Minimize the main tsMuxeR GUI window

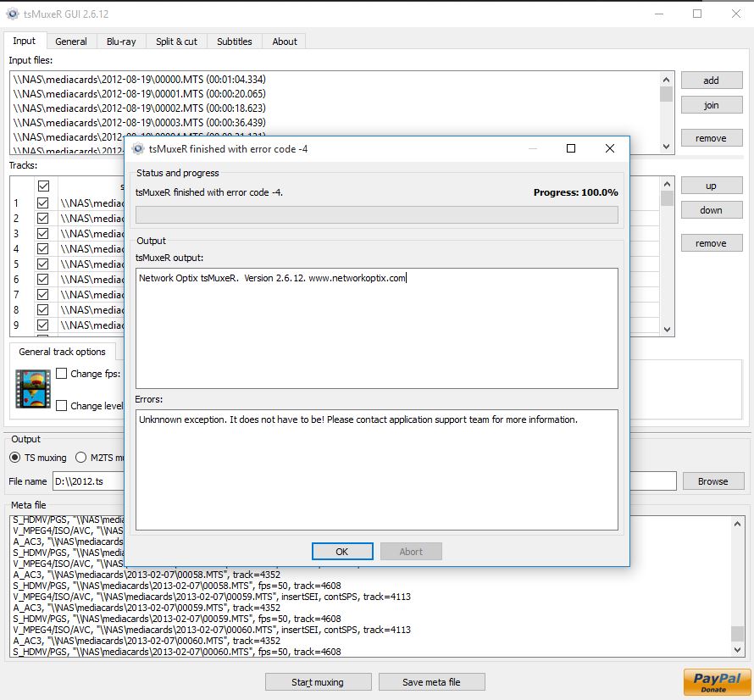point(659,14)
